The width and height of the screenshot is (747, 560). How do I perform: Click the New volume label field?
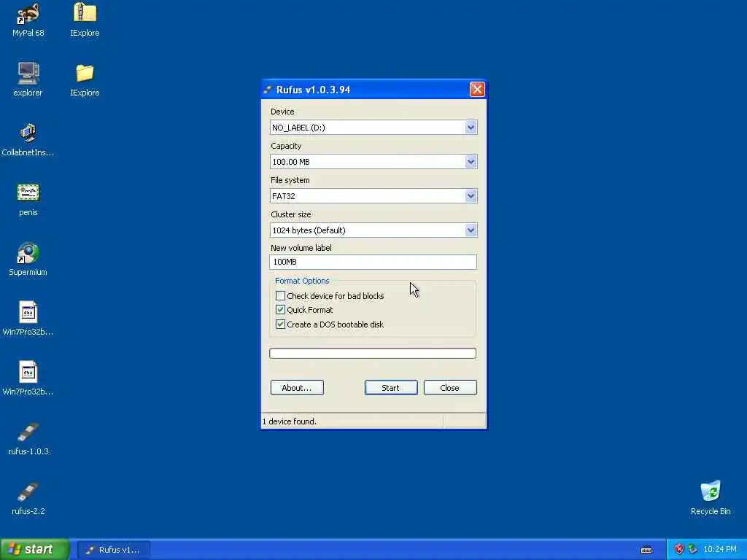pyautogui.click(x=373, y=262)
